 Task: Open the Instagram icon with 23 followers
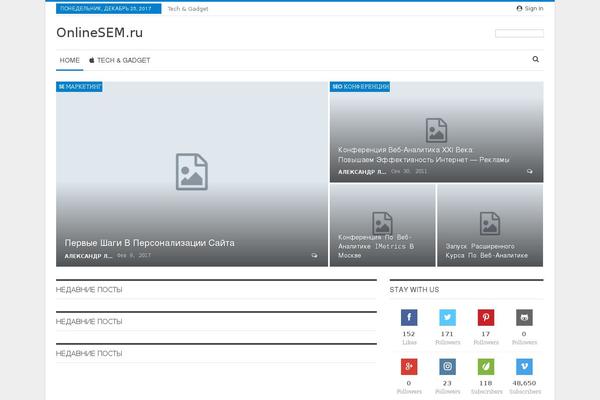(x=447, y=367)
